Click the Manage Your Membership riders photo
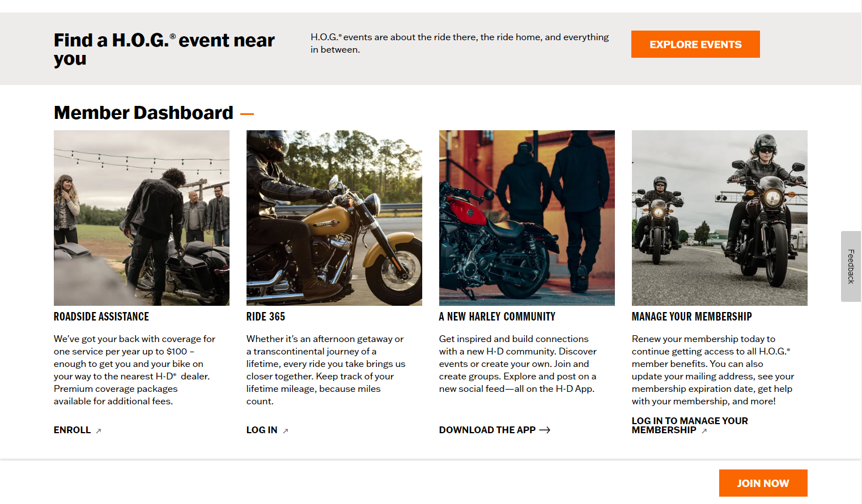The width and height of the screenshot is (862, 504). (x=720, y=218)
